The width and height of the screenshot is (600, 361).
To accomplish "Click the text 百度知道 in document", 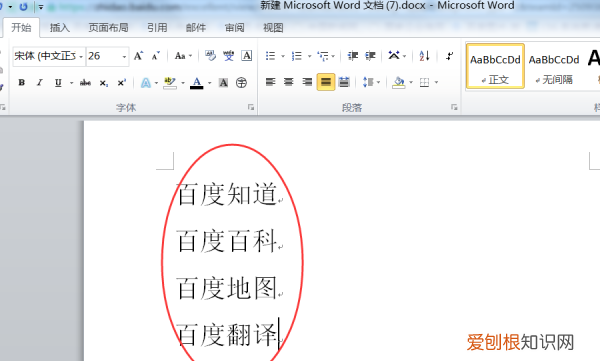I will tap(227, 194).
